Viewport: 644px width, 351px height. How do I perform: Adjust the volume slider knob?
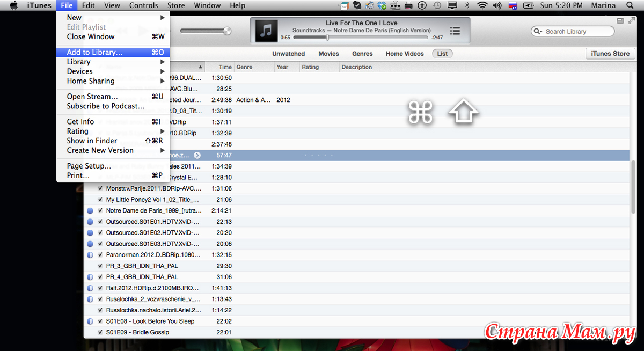[227, 31]
